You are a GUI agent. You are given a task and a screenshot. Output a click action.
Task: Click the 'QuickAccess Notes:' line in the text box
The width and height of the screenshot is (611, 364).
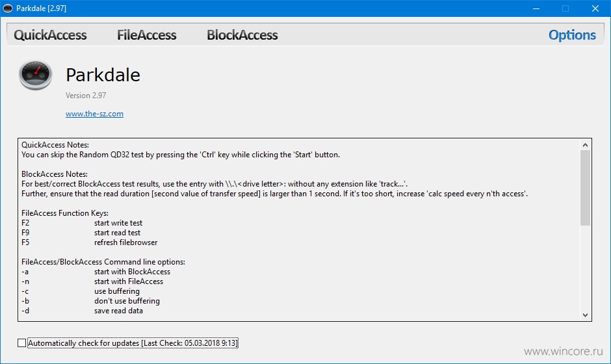[55, 145]
